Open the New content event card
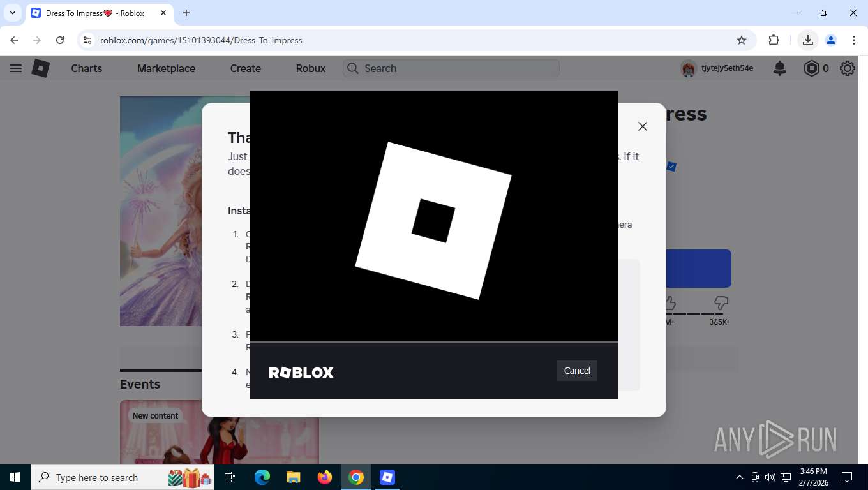 click(x=220, y=433)
